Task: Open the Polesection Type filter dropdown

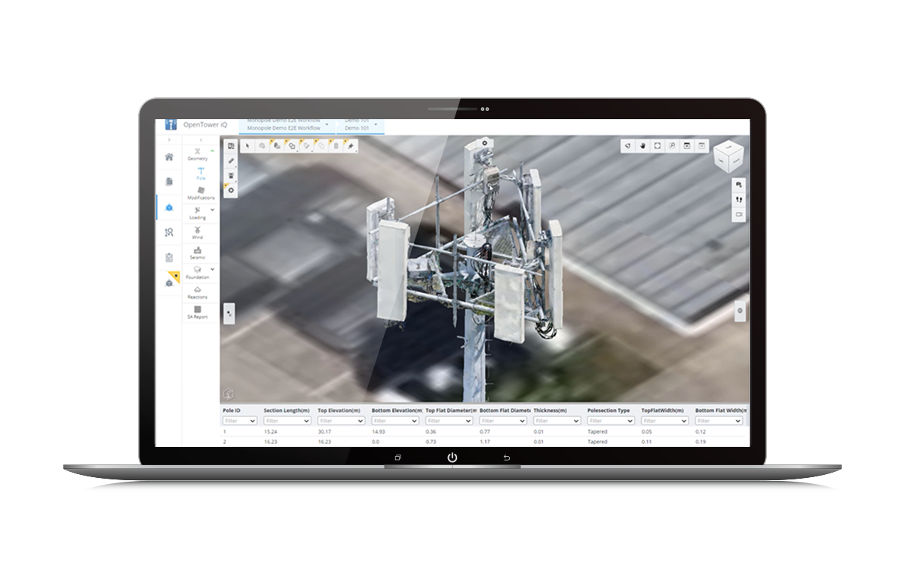Action: coord(609,420)
